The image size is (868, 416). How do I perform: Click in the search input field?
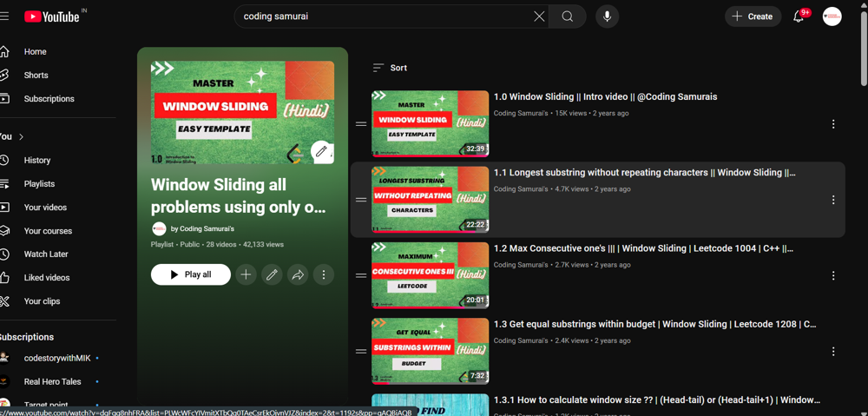382,17
